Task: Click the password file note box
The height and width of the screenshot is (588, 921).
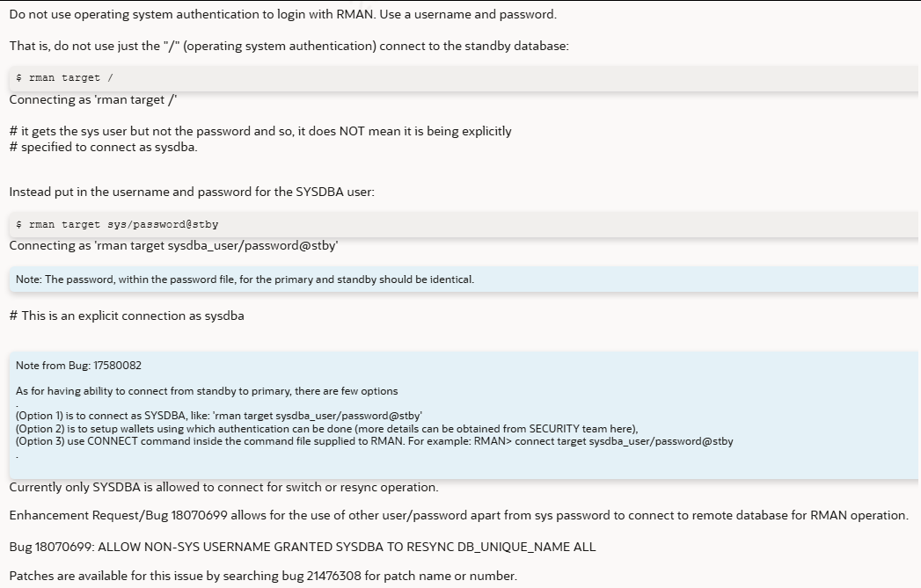Action: [x=464, y=279]
